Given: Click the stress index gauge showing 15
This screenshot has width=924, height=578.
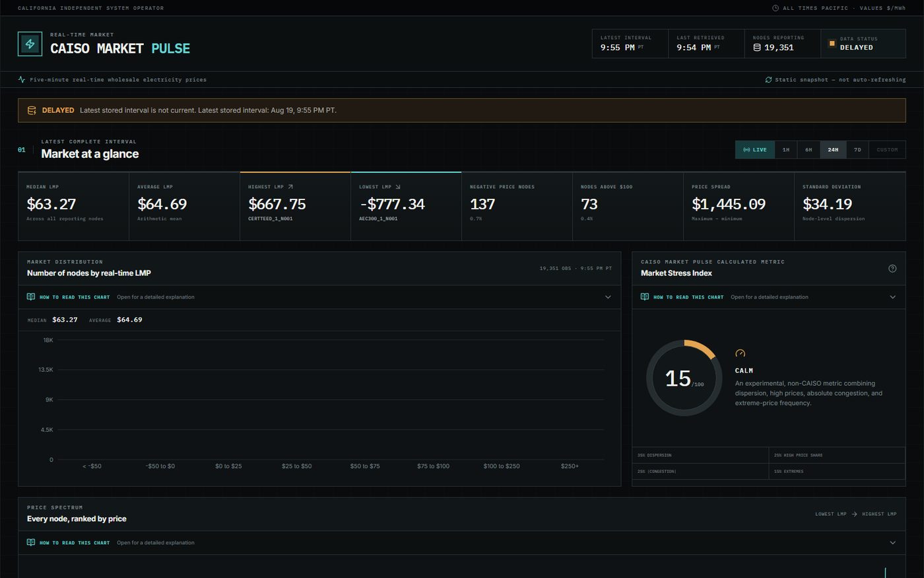Looking at the screenshot, I should (x=684, y=378).
